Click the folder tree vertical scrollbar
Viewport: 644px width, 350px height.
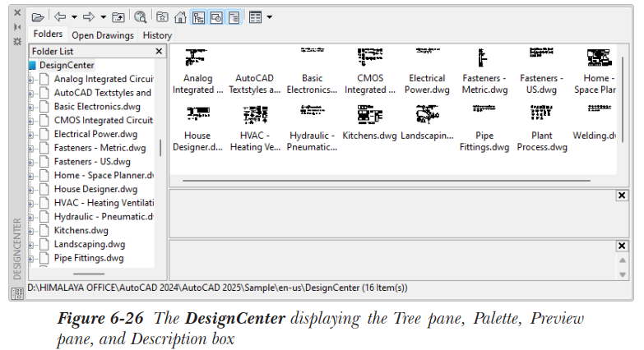[160, 148]
